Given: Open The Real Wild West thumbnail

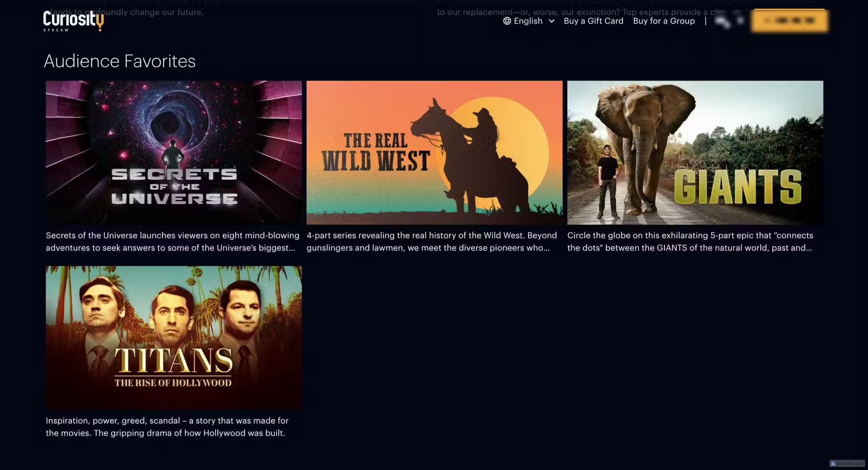Looking at the screenshot, I should pyautogui.click(x=435, y=152).
